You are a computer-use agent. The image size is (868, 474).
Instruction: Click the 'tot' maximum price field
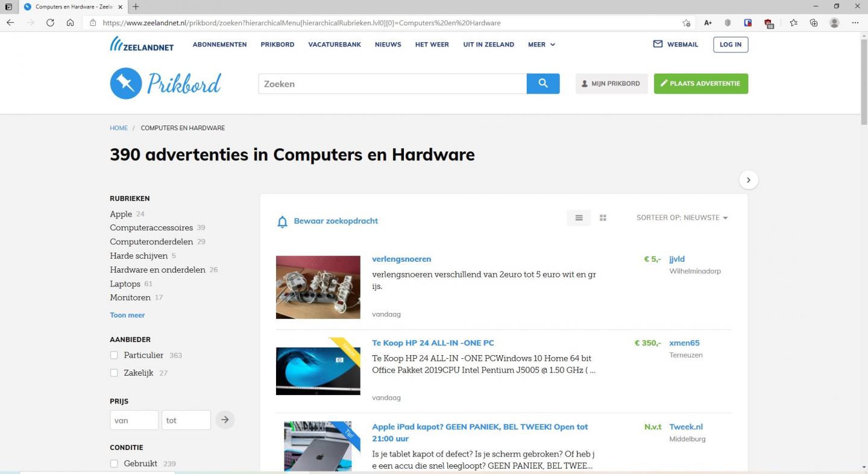coord(186,420)
